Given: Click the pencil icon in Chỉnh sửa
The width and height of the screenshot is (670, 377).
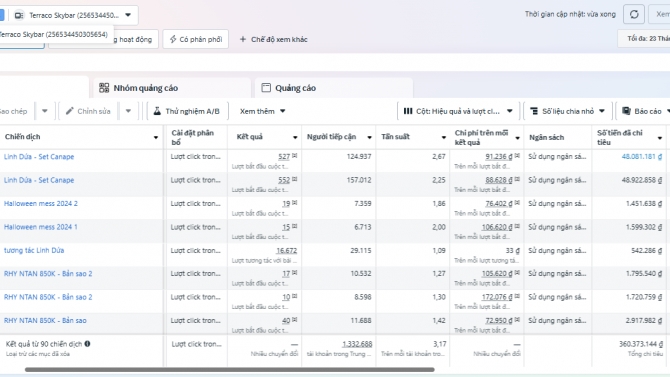Looking at the screenshot, I should pos(69,111).
